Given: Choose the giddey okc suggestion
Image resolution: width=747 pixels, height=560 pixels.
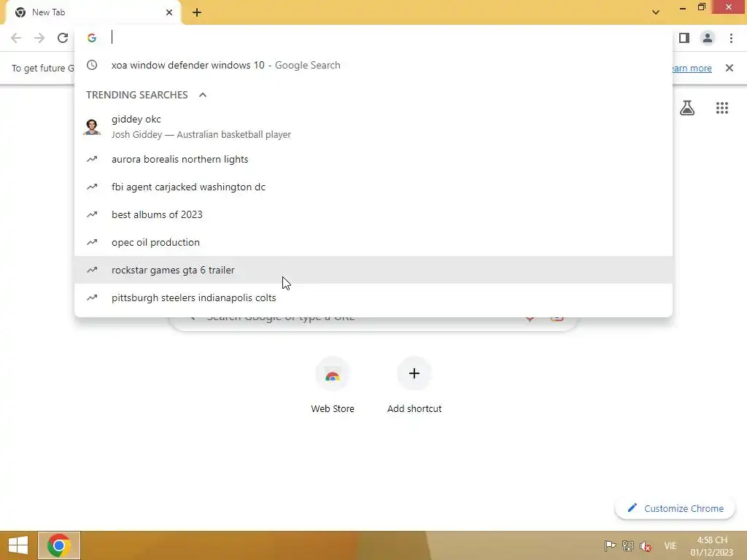Looking at the screenshot, I should [373, 127].
